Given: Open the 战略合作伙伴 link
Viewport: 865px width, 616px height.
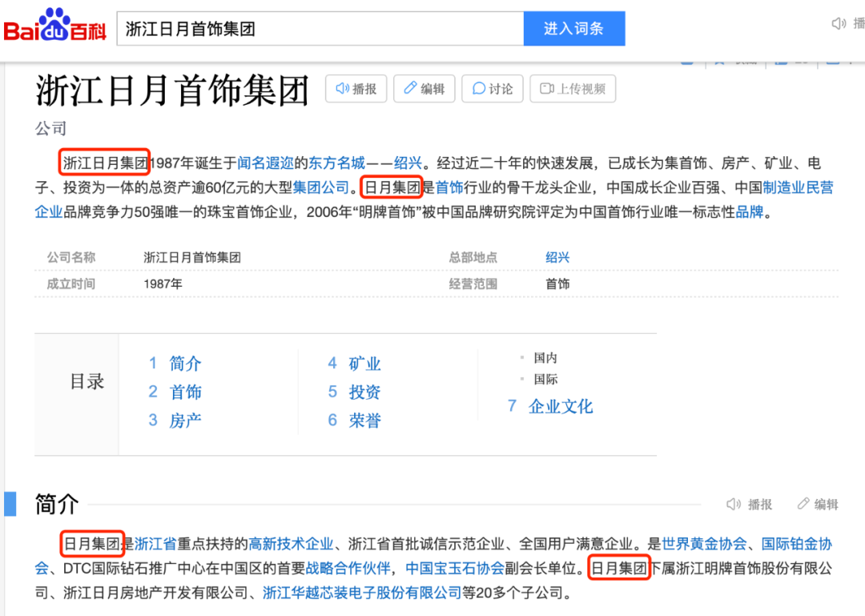Looking at the screenshot, I should (x=348, y=569).
